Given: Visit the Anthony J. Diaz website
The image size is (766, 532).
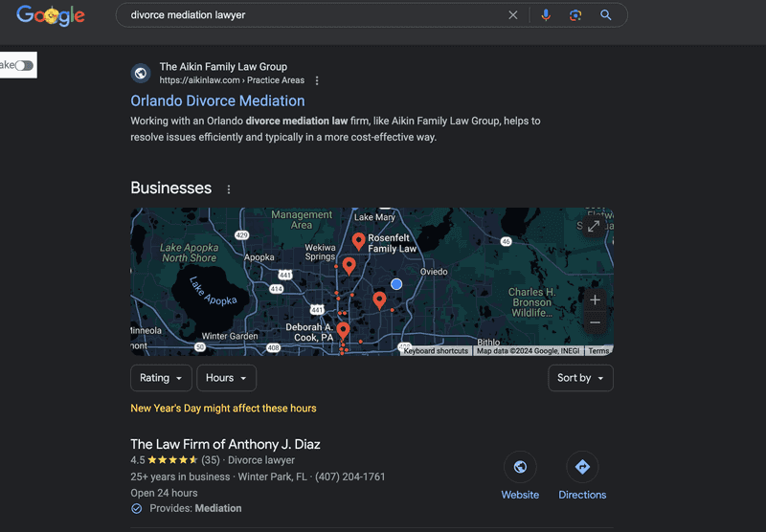Looking at the screenshot, I should (520, 476).
